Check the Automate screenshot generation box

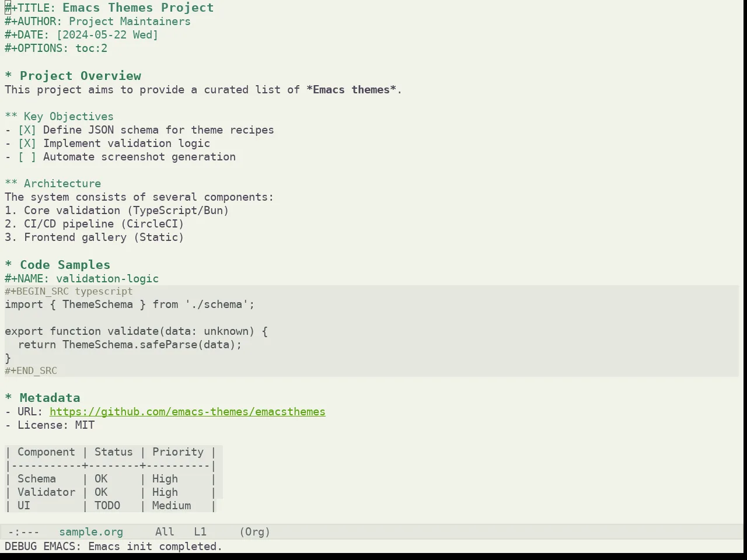27,157
